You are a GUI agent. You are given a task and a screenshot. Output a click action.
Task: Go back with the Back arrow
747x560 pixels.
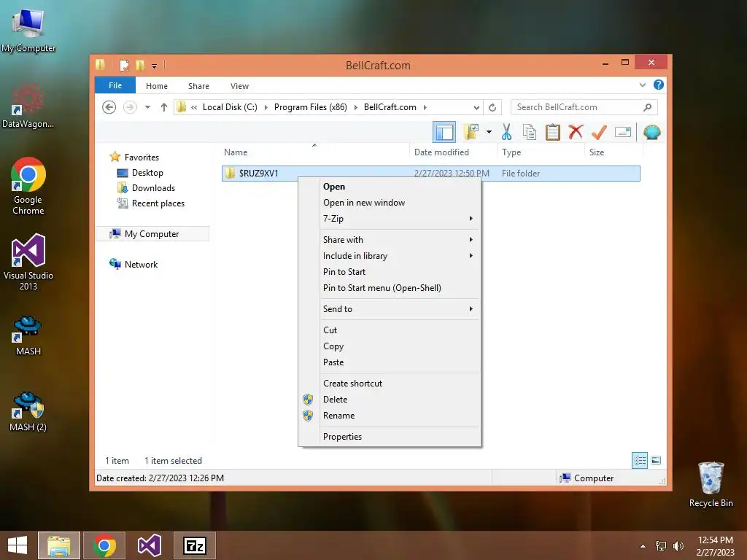click(109, 107)
